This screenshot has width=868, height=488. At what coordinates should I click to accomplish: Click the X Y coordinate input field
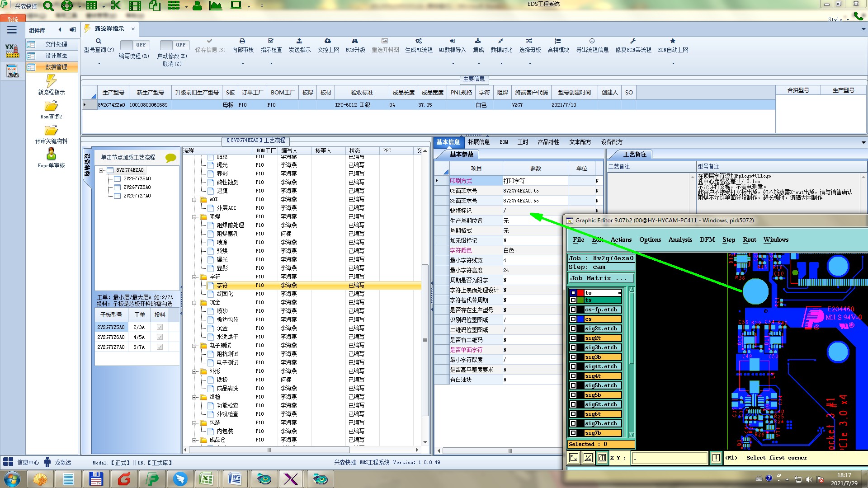(x=670, y=458)
